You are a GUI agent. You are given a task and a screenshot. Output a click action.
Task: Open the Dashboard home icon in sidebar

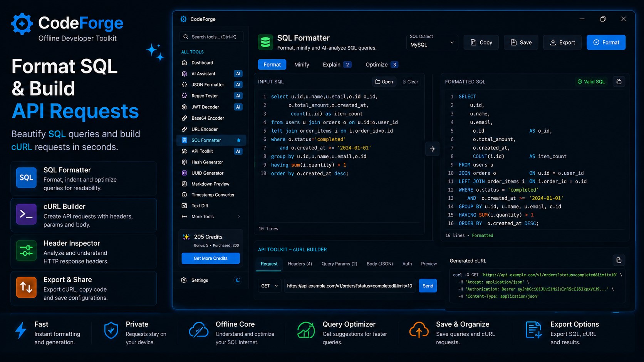tap(184, 63)
